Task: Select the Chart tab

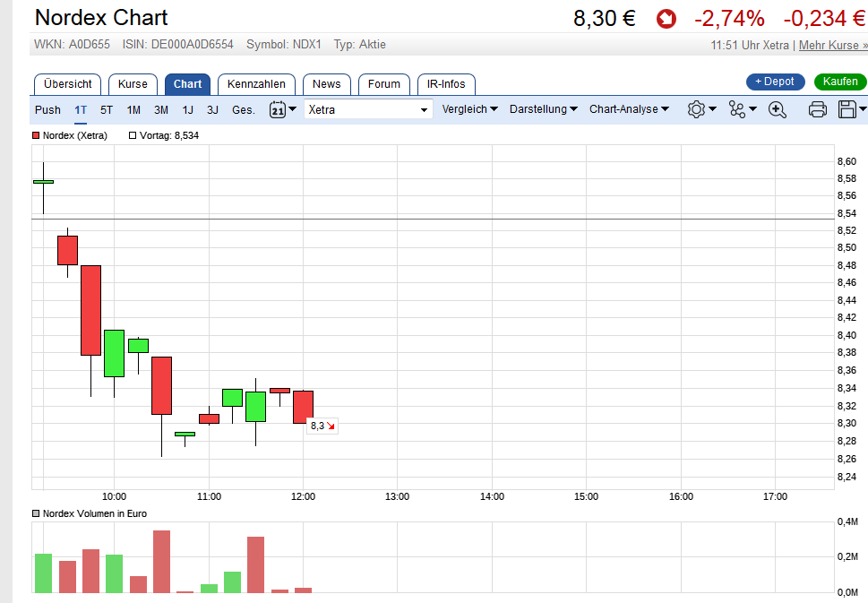Action: click(187, 84)
